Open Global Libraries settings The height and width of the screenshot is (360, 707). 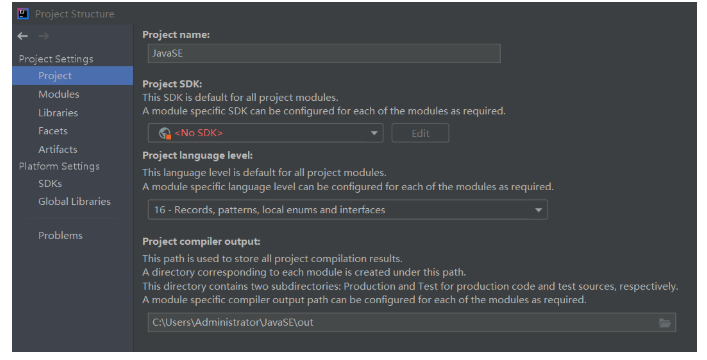73,202
